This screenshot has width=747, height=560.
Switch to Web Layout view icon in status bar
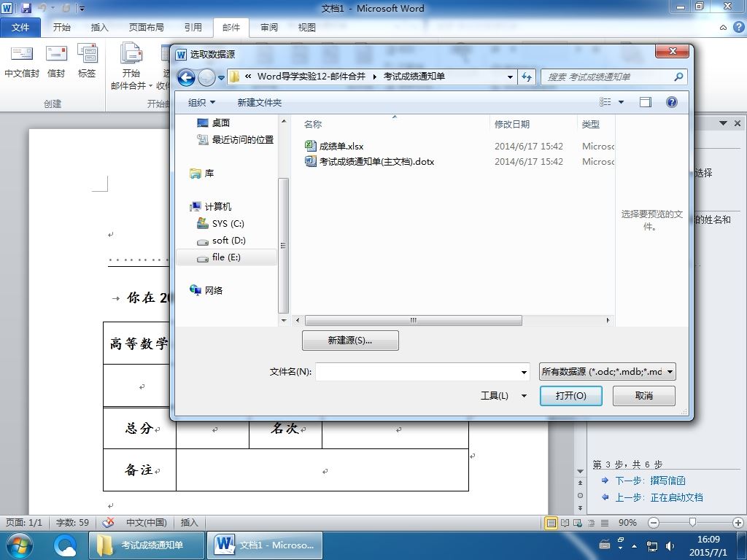coord(578,523)
